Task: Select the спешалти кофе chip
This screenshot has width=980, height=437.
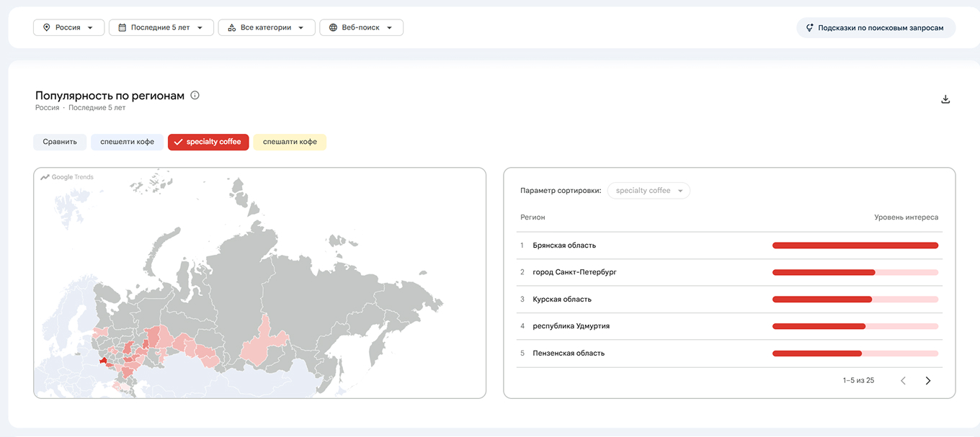Action: pos(290,142)
